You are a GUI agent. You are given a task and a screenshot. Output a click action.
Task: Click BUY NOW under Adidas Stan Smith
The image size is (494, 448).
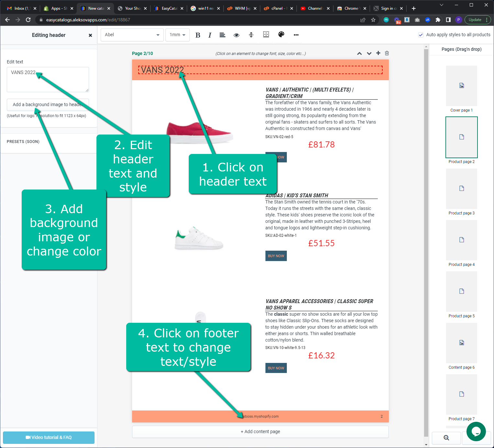pos(276,256)
